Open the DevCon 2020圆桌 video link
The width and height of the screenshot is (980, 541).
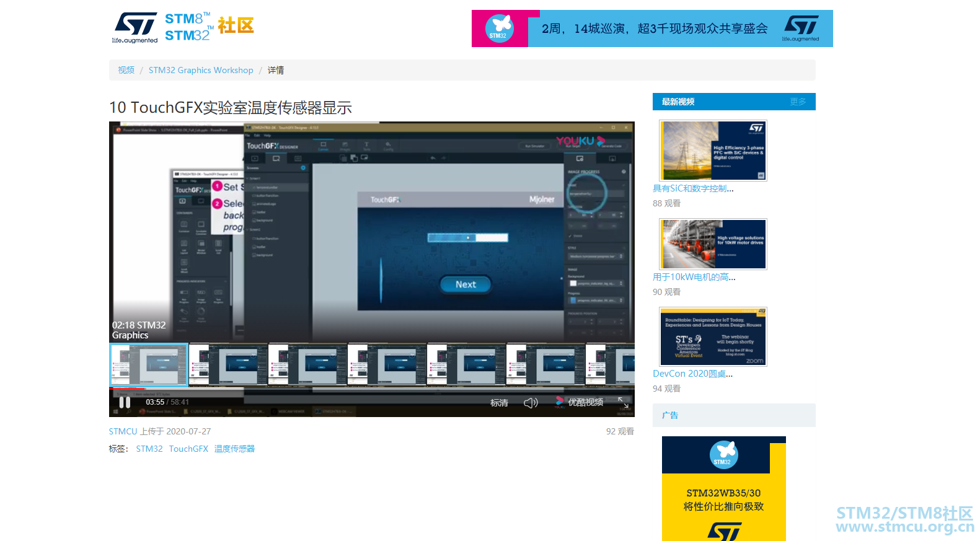[693, 374]
